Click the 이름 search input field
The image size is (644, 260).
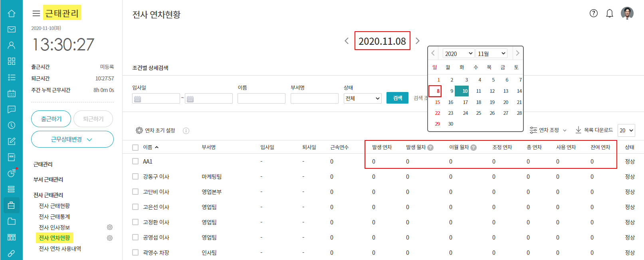coord(261,98)
